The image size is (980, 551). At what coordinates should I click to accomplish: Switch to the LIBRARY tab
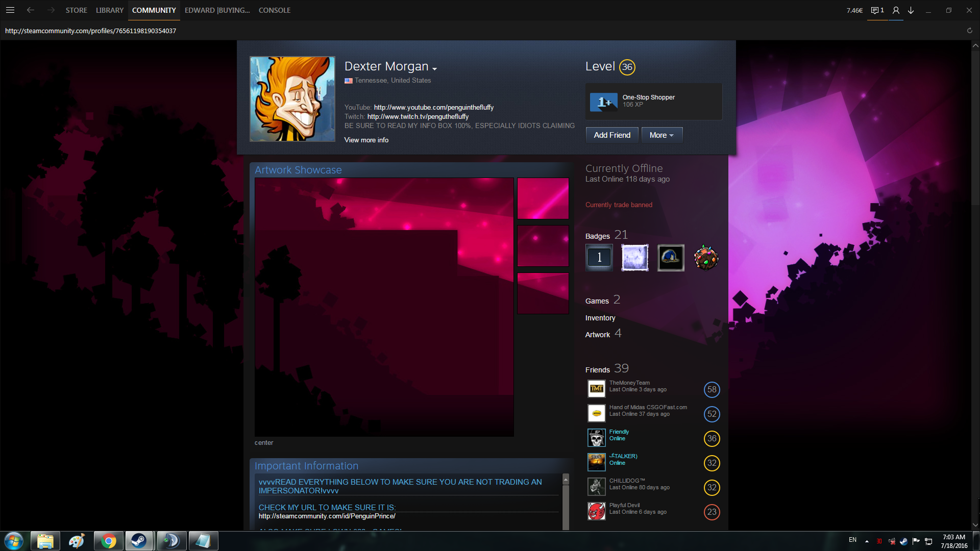pos(109,10)
